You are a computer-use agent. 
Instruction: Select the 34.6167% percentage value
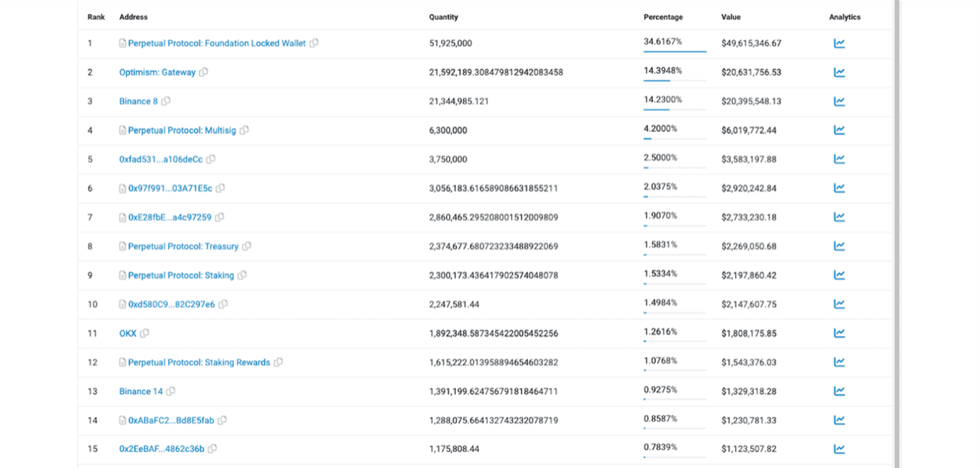click(663, 41)
